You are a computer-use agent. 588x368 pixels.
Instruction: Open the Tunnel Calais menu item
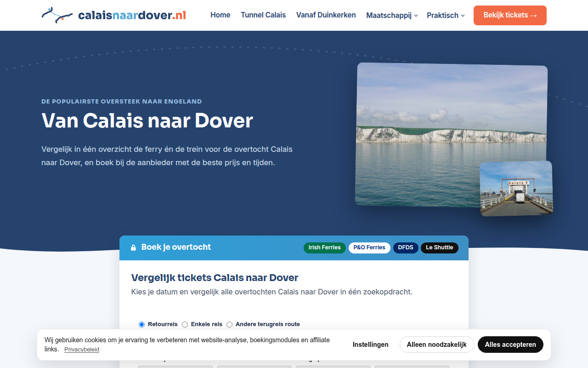click(x=263, y=15)
